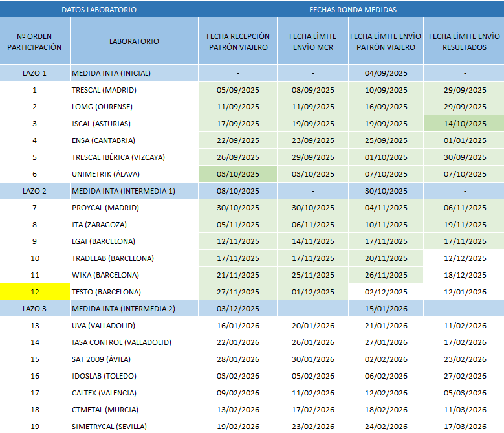Click the LABORATORIO column header
This screenshot has width=504, height=433.
pyautogui.click(x=134, y=41)
